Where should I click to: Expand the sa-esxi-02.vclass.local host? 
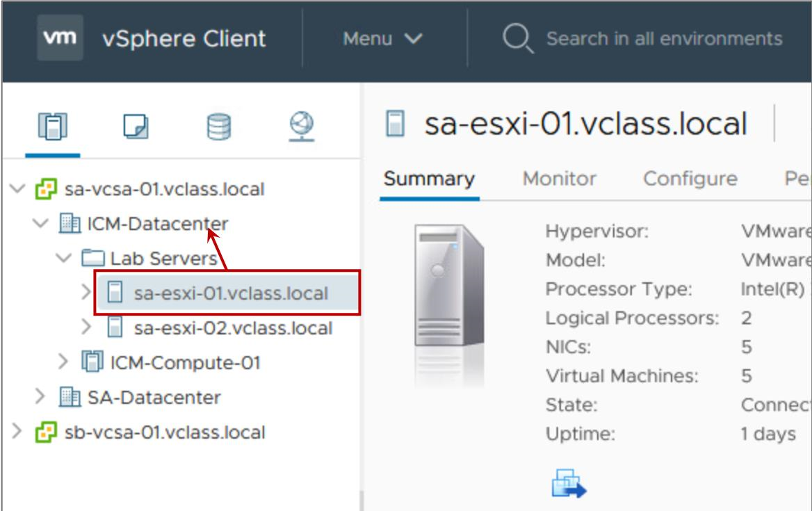[x=86, y=327]
